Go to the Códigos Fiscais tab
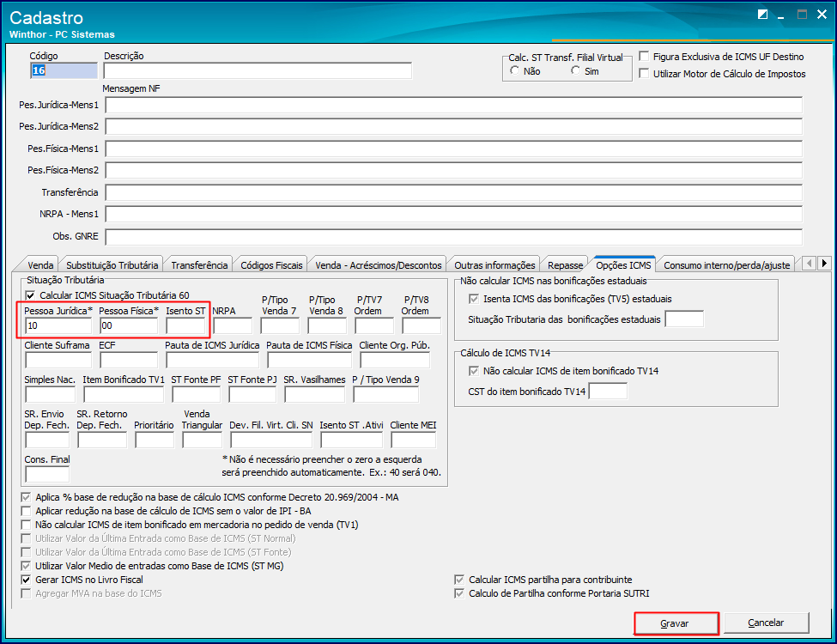837x644 pixels. tap(271, 264)
